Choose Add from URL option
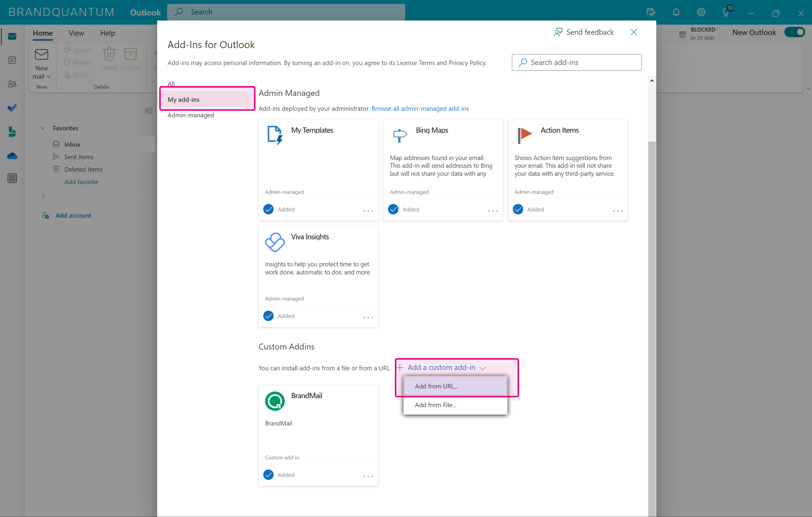Screen dimensions: 812x517 tap(455, 386)
